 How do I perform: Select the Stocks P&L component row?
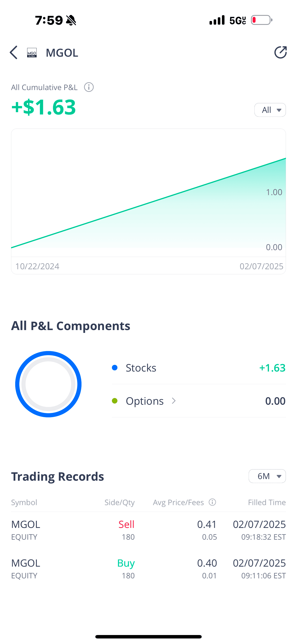coord(198,368)
